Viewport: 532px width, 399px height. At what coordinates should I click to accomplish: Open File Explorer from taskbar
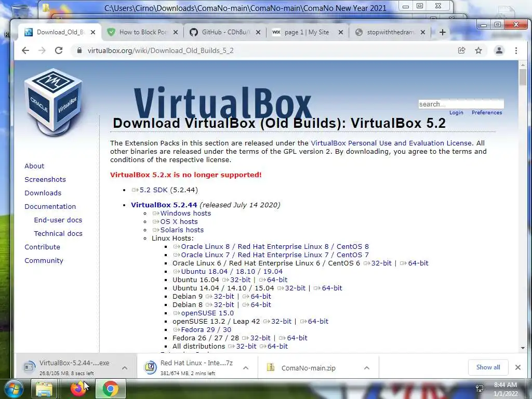44,389
